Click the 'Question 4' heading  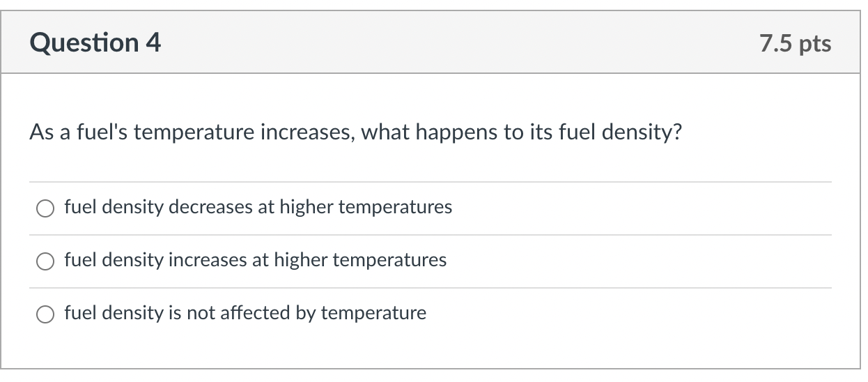pyautogui.click(x=95, y=43)
